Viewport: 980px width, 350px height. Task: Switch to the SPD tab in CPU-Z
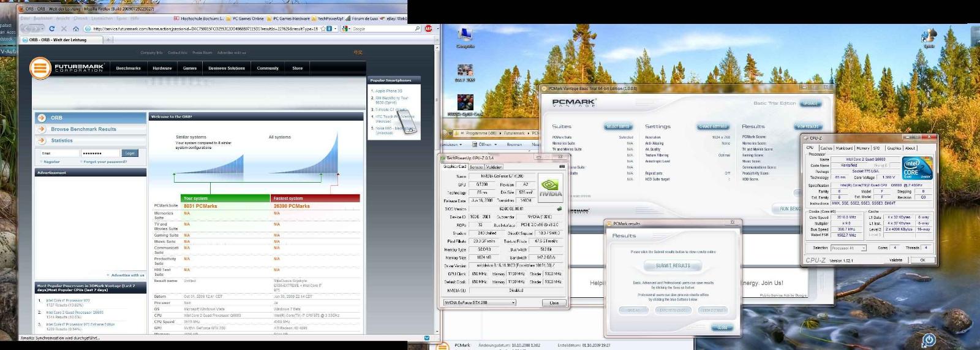pyautogui.click(x=876, y=148)
